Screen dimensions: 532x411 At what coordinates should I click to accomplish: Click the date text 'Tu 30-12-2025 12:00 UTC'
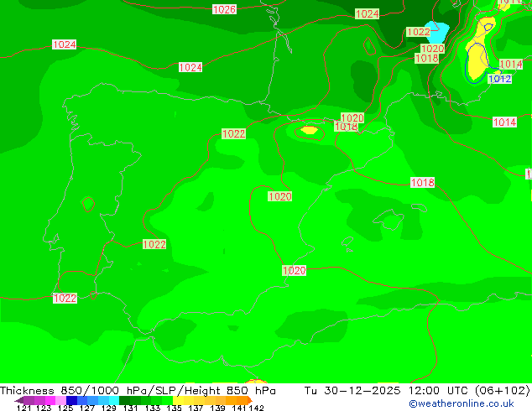(x=389, y=391)
